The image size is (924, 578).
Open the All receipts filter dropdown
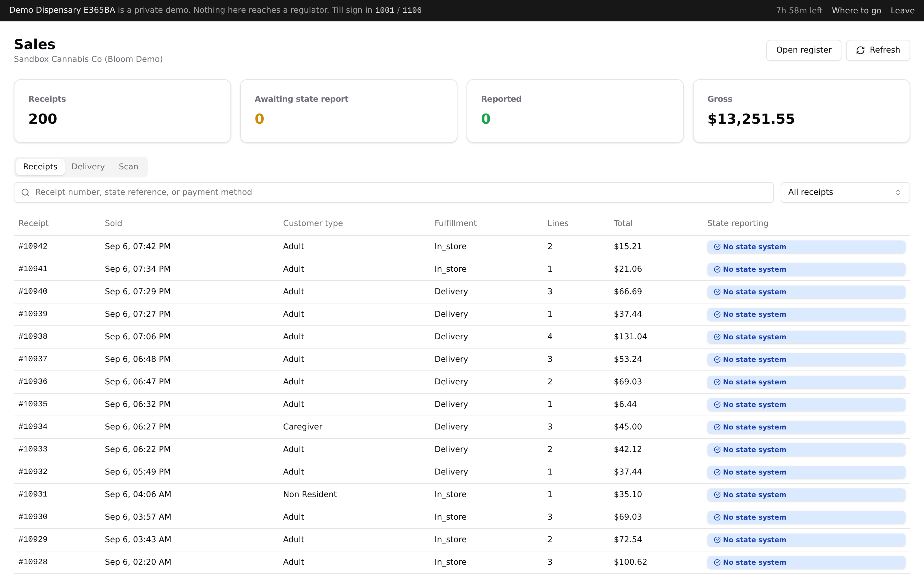pyautogui.click(x=845, y=192)
